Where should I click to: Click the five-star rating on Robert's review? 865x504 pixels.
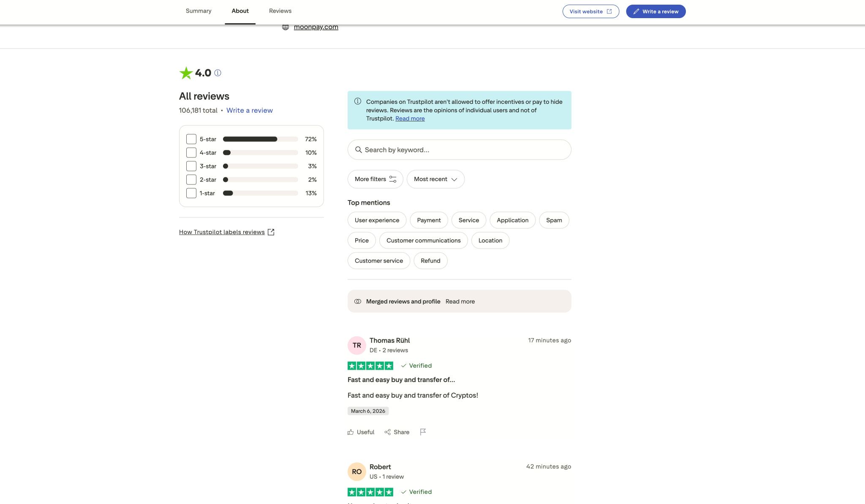tap(370, 492)
